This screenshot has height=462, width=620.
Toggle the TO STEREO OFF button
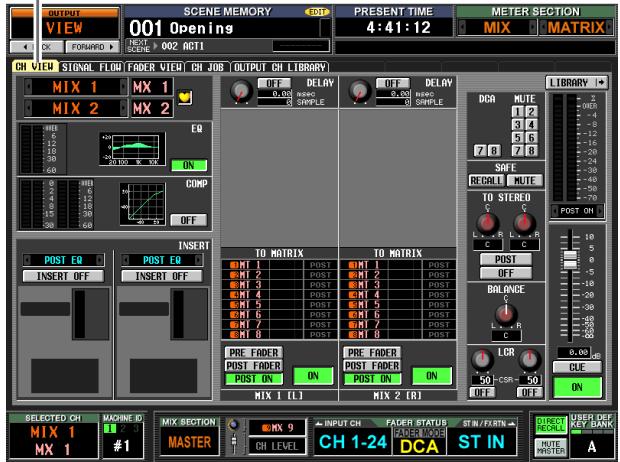(x=506, y=273)
